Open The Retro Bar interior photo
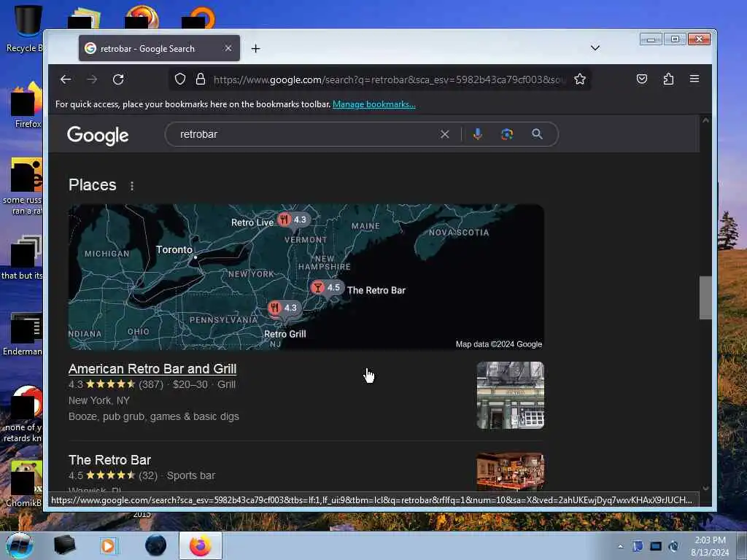 click(x=510, y=472)
